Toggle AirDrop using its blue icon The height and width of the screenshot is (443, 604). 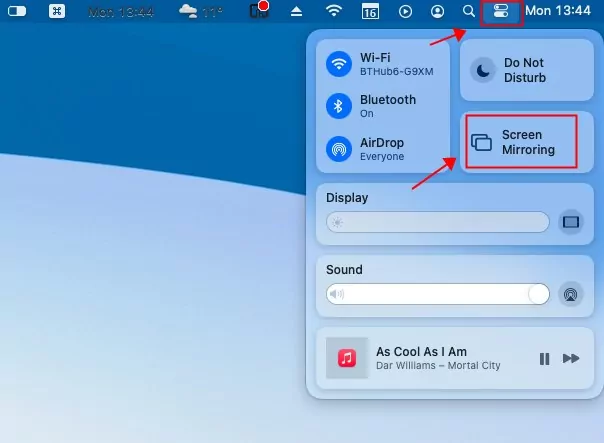(339, 149)
